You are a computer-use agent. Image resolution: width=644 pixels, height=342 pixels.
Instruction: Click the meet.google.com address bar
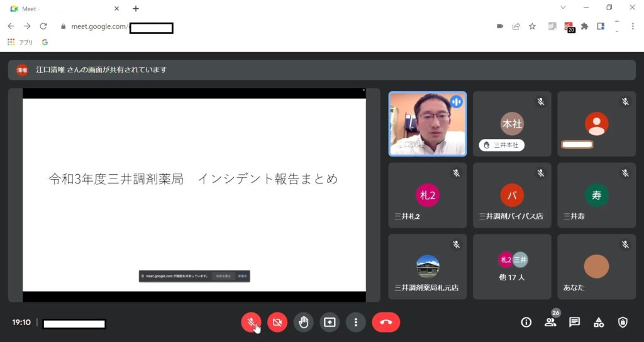tap(275, 26)
